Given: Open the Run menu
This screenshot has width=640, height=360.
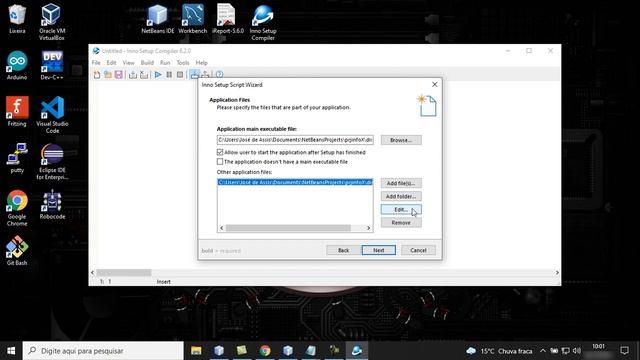Looking at the screenshot, I should (165, 63).
